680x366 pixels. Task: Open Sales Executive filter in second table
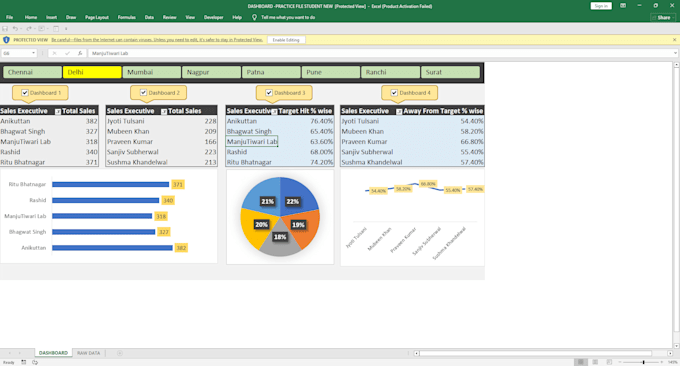coord(164,111)
